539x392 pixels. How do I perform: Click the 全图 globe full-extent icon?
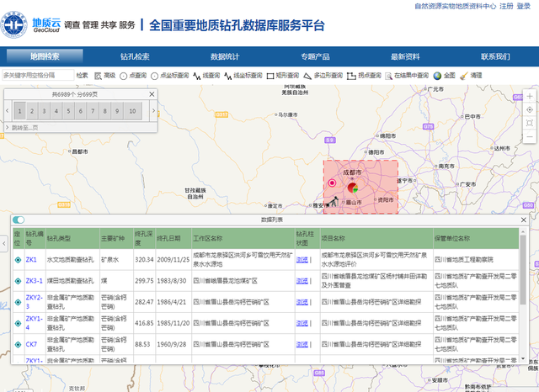pyautogui.click(x=444, y=76)
